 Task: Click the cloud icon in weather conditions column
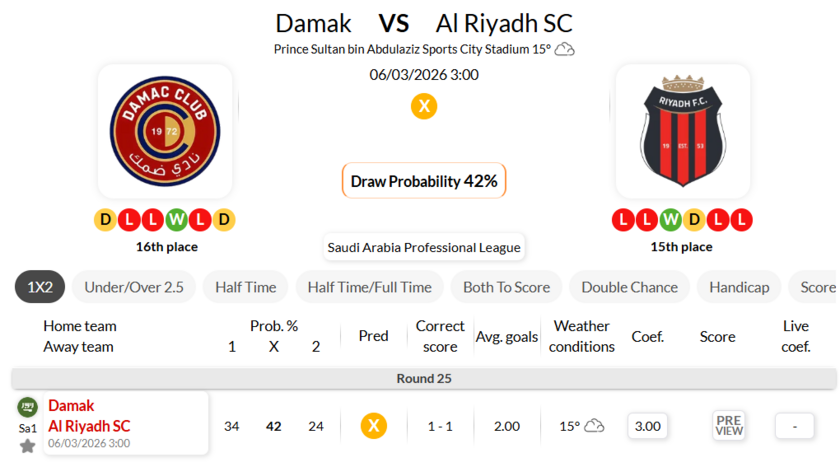(594, 426)
